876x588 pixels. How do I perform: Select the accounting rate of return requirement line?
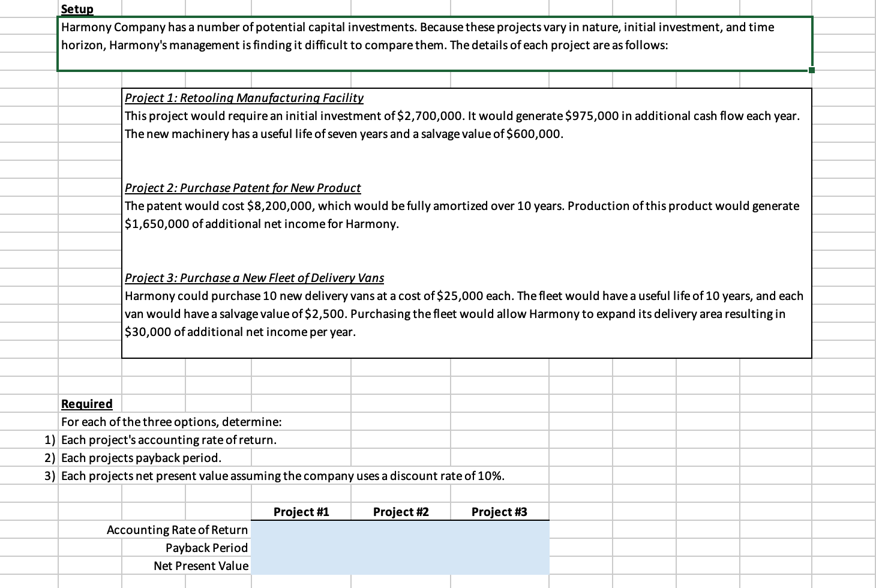tap(169, 439)
